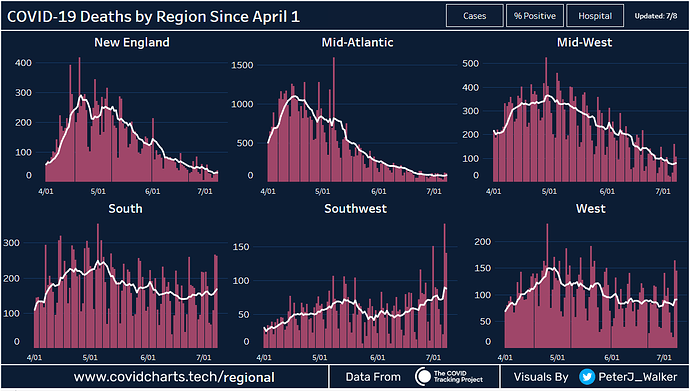690x391 pixels.
Task: Open the covidcharts.tech/regional link
Action: [174, 377]
